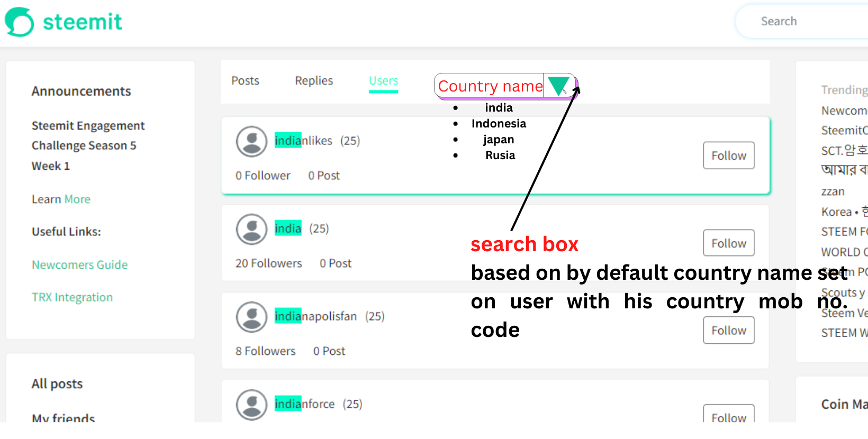The height and width of the screenshot is (439, 868).
Task: Pick japan from the country options
Action: click(x=499, y=140)
